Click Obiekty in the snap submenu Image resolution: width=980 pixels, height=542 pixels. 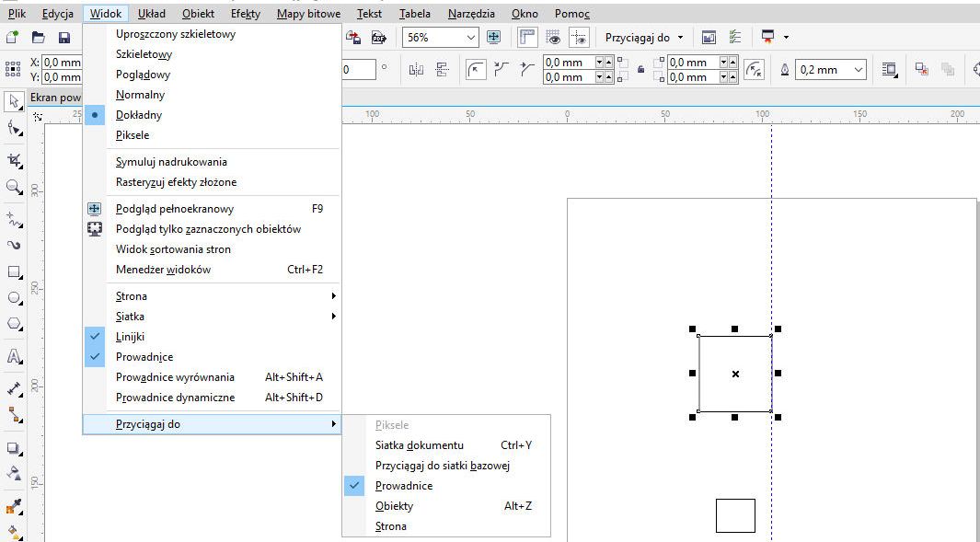394,506
